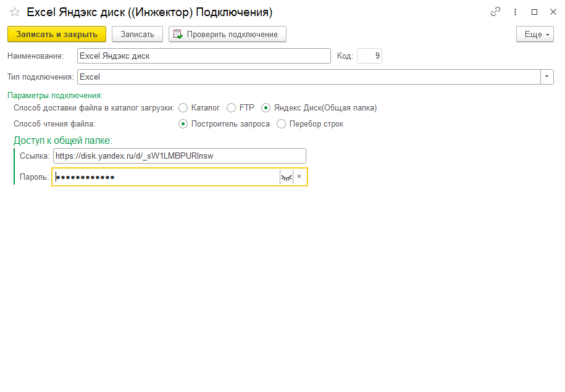Click the Код field with value 9
The width and height of the screenshot is (565, 392).
369,56
